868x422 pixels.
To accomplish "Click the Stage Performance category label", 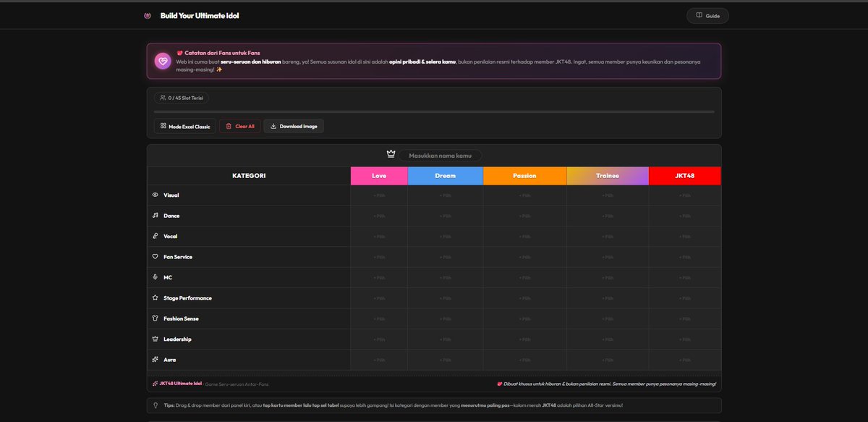I will point(187,298).
